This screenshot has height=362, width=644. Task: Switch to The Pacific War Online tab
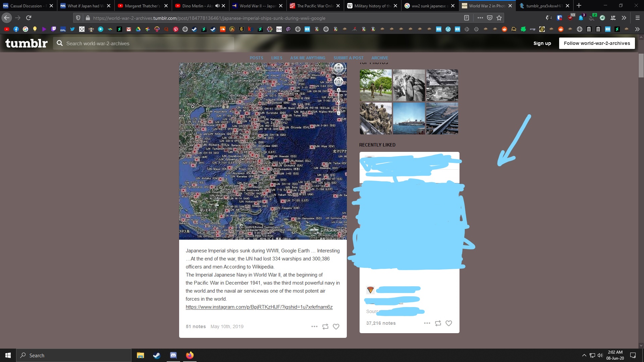pos(314,6)
